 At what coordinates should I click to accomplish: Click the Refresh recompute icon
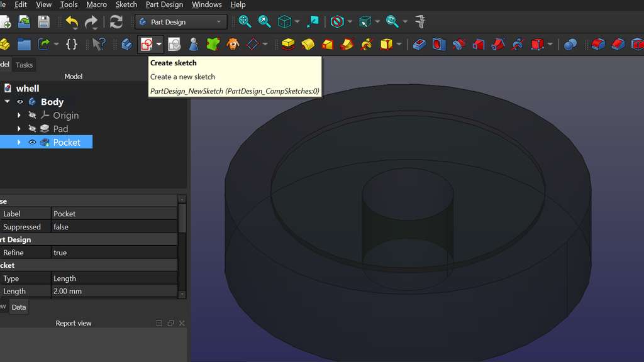pyautogui.click(x=116, y=22)
